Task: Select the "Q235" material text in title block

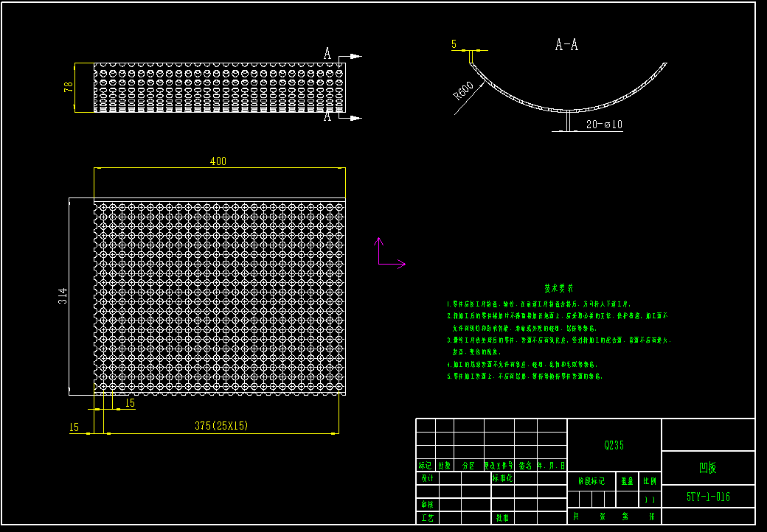Action: [614, 445]
